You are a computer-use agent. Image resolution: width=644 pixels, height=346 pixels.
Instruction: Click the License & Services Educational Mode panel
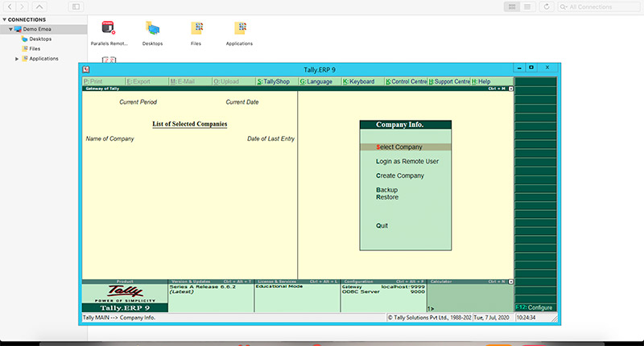297,296
